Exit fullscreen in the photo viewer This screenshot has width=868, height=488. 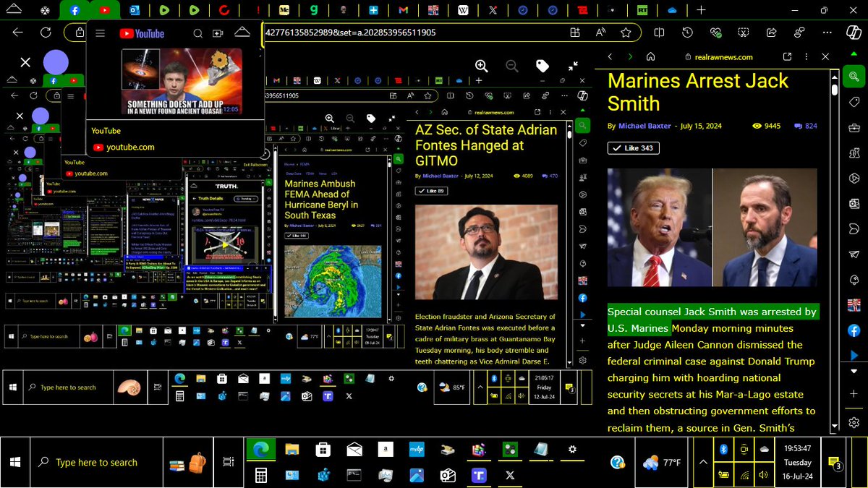(573, 66)
